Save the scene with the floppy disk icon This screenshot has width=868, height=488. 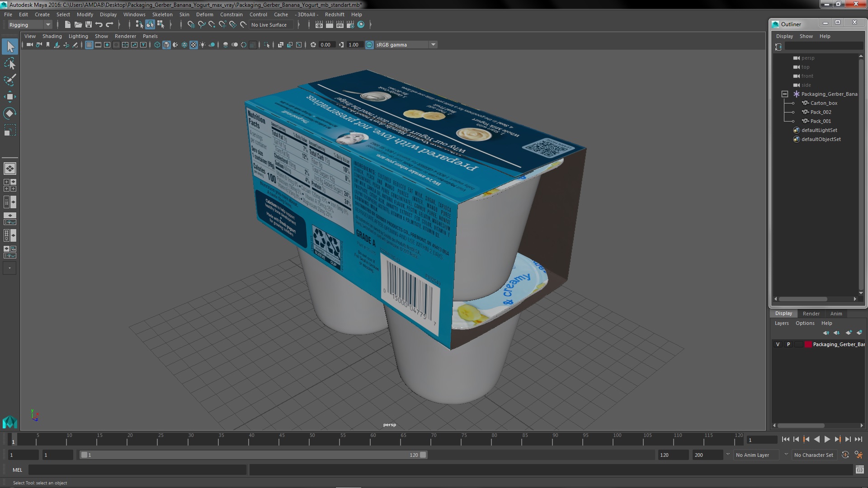(x=89, y=25)
